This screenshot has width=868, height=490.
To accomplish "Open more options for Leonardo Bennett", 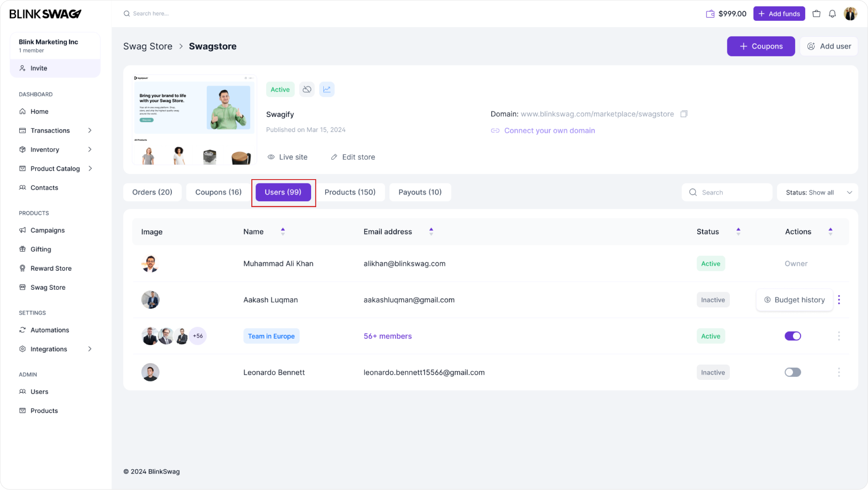I will click(839, 372).
